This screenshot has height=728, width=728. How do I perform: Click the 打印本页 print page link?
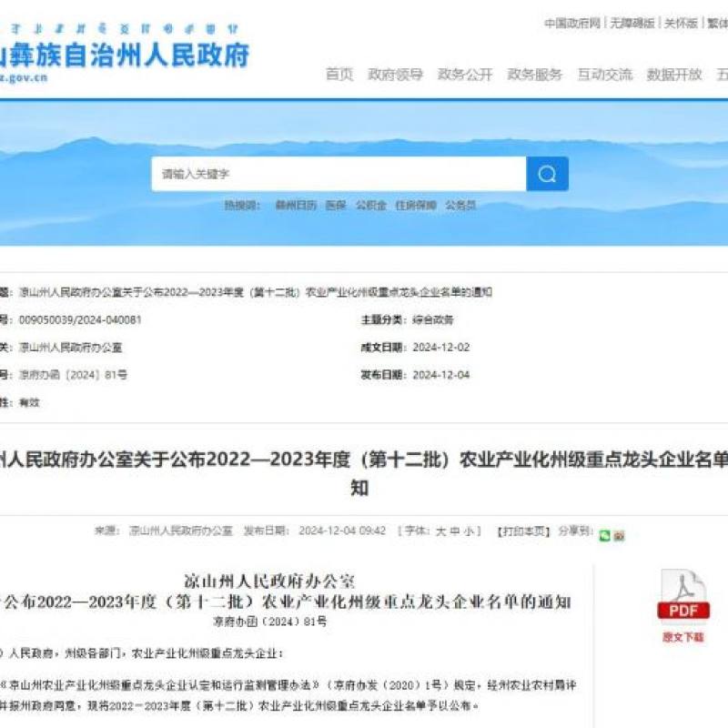pos(523,531)
